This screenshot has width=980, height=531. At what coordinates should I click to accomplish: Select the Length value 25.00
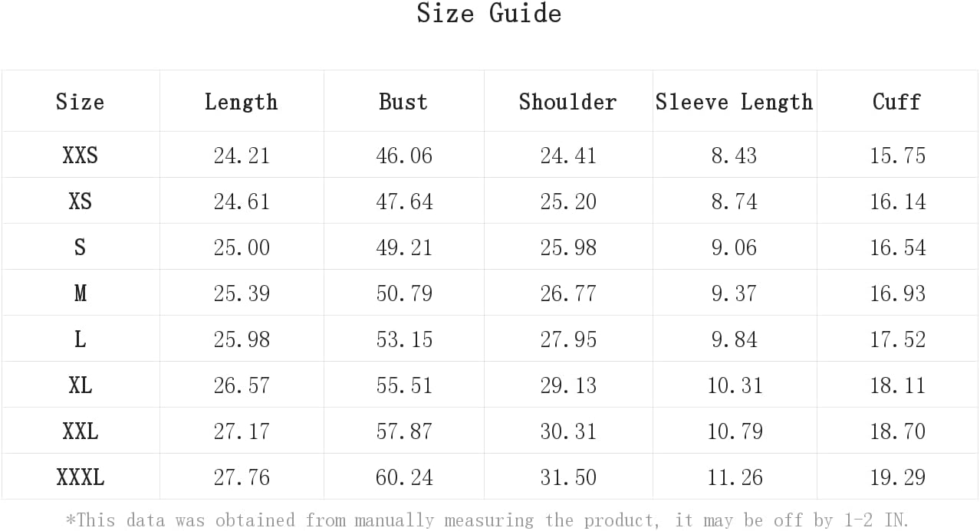(242, 247)
